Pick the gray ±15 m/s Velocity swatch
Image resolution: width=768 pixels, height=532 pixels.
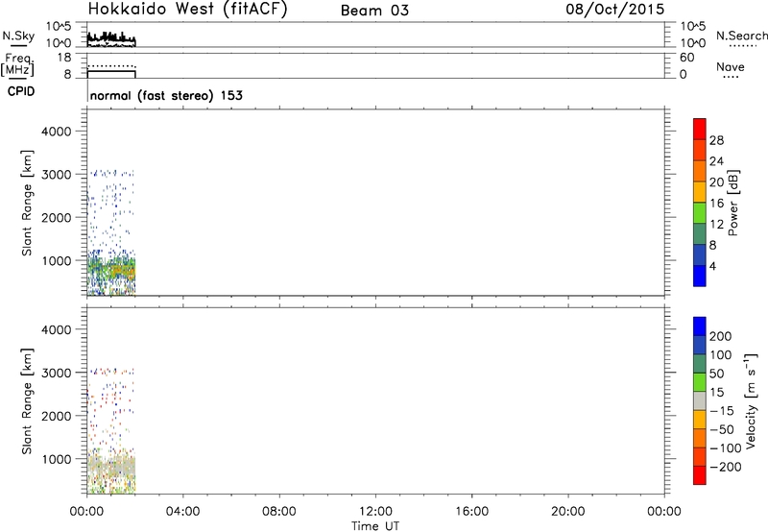[x=700, y=401]
